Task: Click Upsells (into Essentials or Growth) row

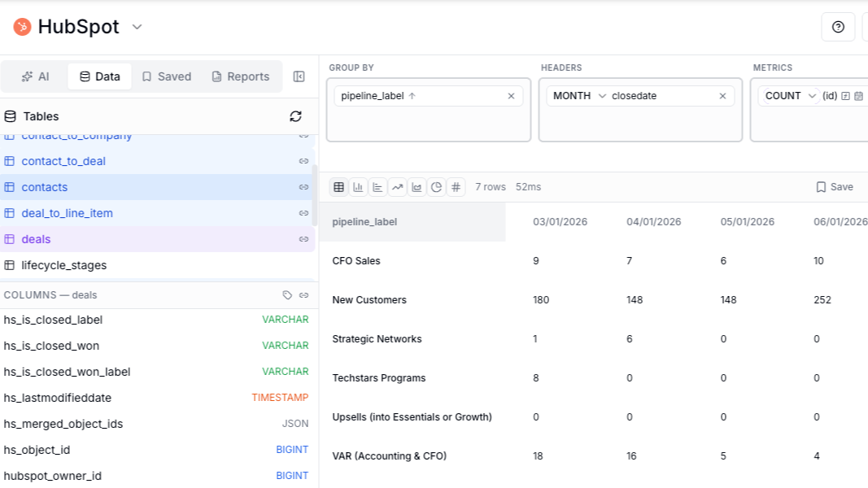Action: pyautogui.click(x=412, y=417)
